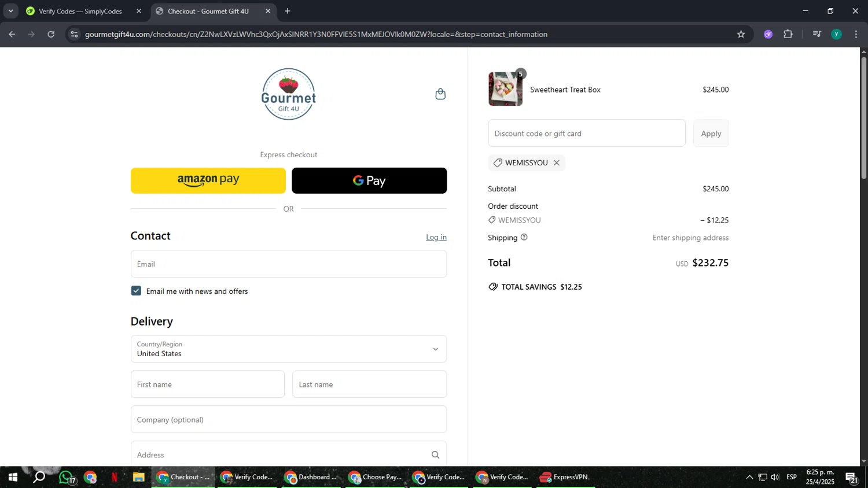The image size is (868, 488).
Task: Apply the discount code
Action: point(711,134)
